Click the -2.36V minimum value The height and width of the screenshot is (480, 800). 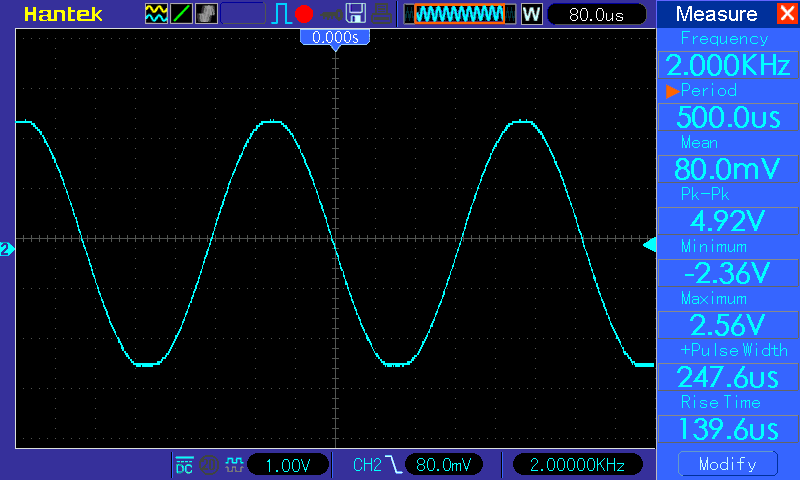point(728,273)
